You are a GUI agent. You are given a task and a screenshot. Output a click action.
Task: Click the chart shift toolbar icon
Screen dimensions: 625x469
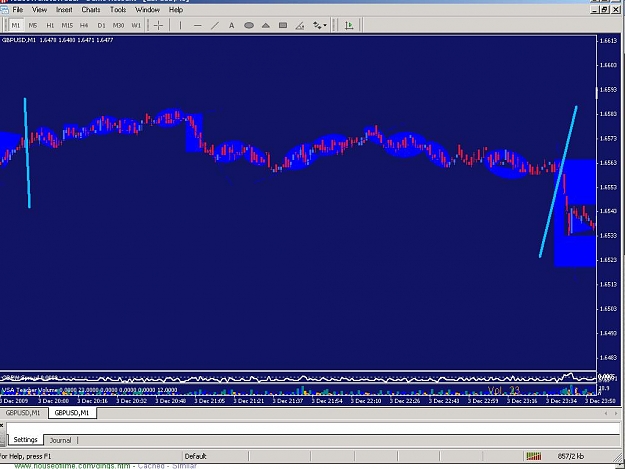coord(349,26)
